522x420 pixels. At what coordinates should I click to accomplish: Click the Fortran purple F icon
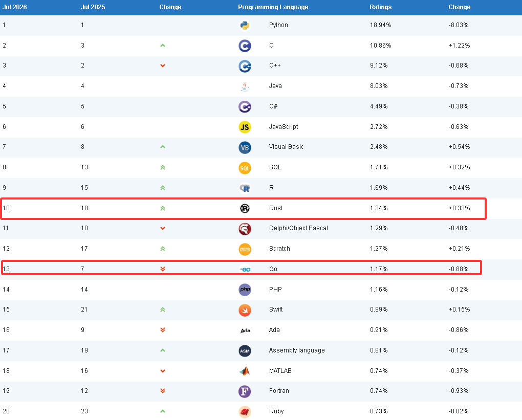click(245, 391)
